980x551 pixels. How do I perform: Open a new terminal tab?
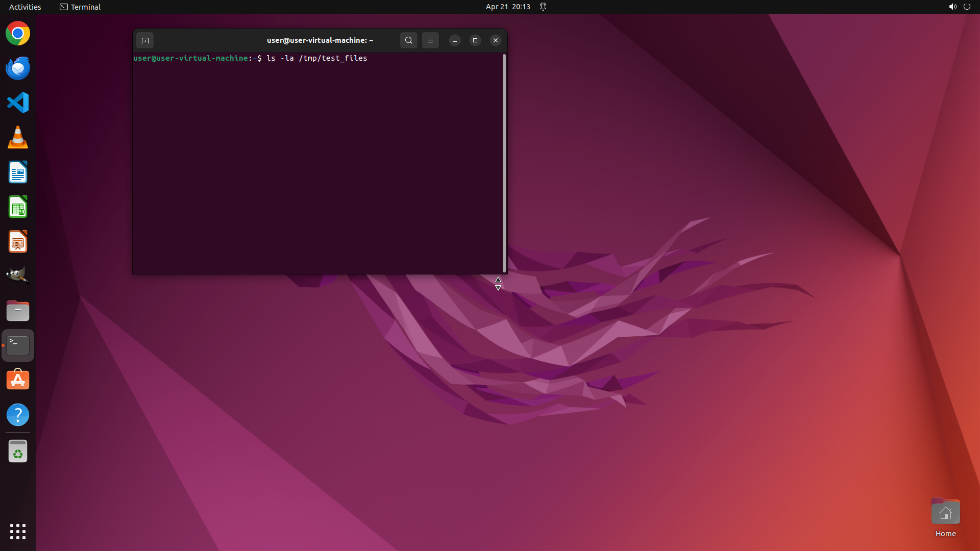point(145,40)
